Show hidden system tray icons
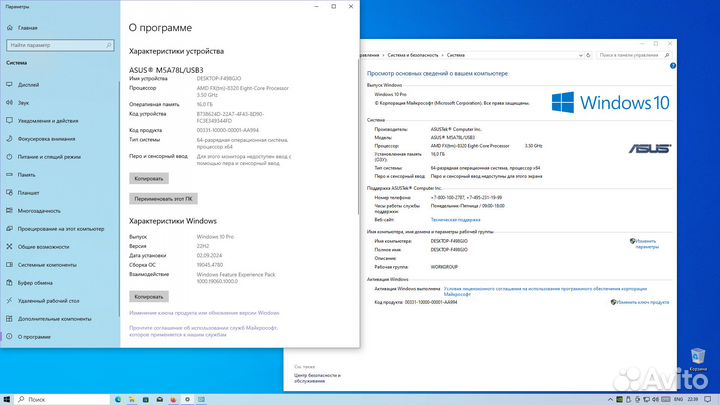The width and height of the screenshot is (720, 405). pos(610,399)
